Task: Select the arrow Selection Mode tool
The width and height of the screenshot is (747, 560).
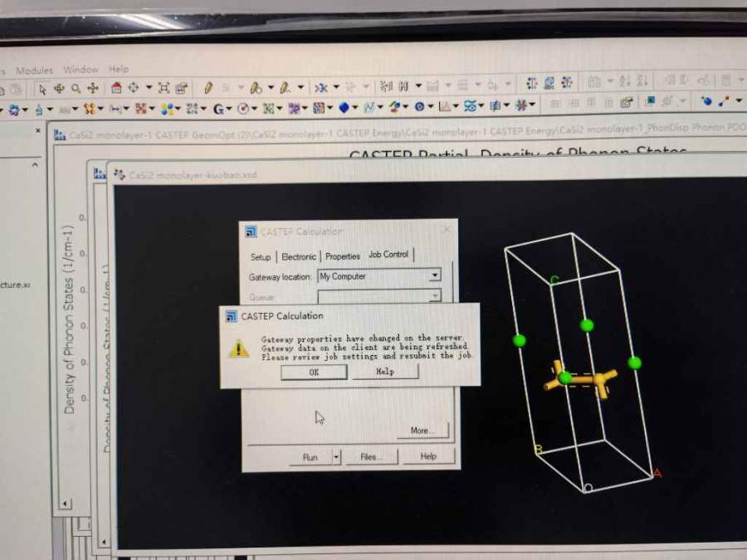Action: click(x=42, y=89)
